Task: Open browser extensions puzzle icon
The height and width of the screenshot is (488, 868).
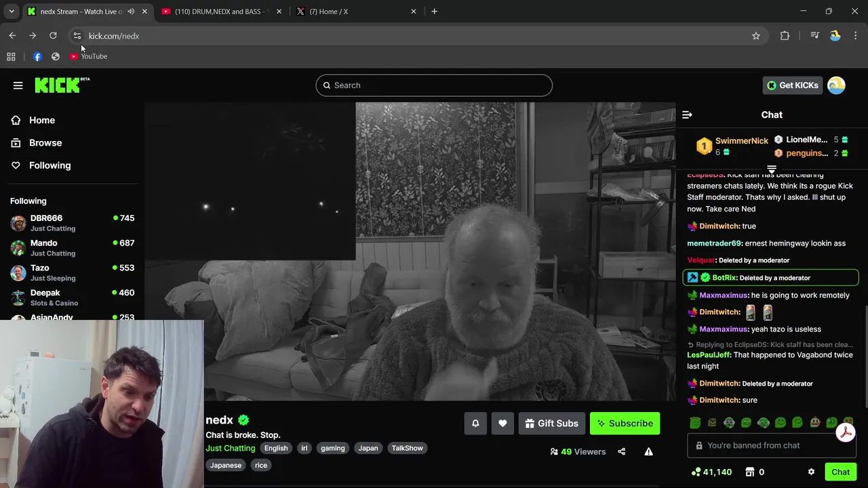Action: point(785,36)
